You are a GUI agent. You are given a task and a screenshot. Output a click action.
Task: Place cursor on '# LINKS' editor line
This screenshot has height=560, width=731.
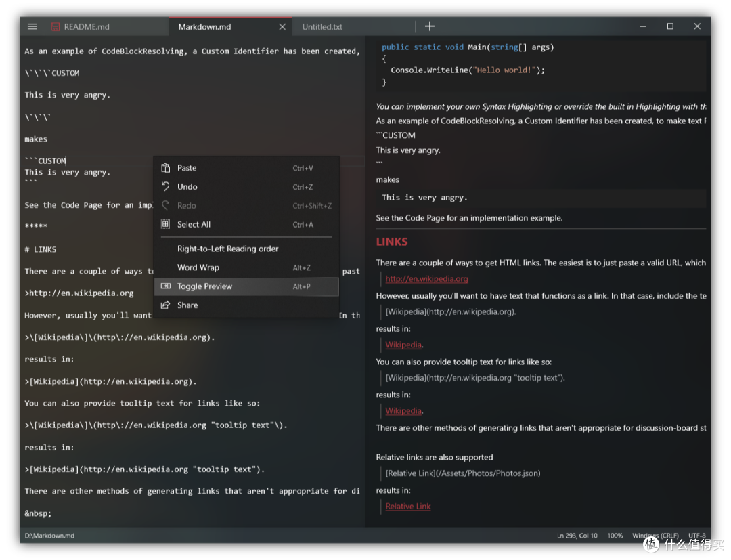point(41,249)
